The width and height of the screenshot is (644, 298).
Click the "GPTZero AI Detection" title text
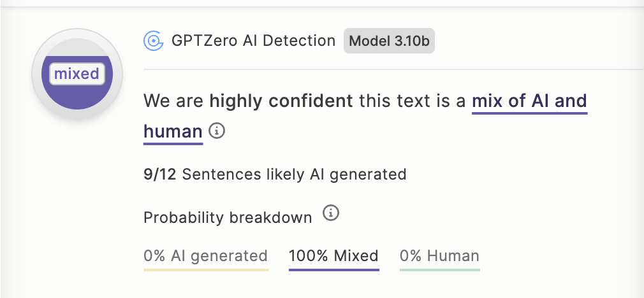click(x=253, y=41)
